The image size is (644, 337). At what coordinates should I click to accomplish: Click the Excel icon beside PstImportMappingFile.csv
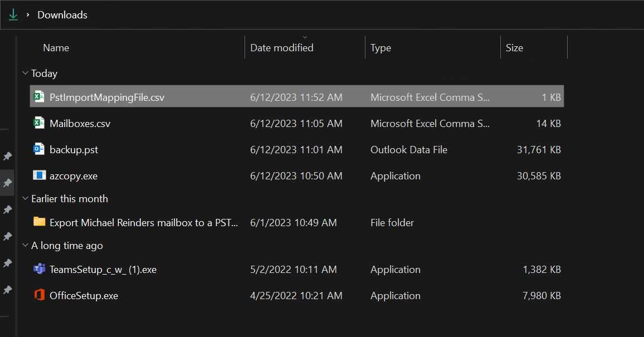coord(38,96)
